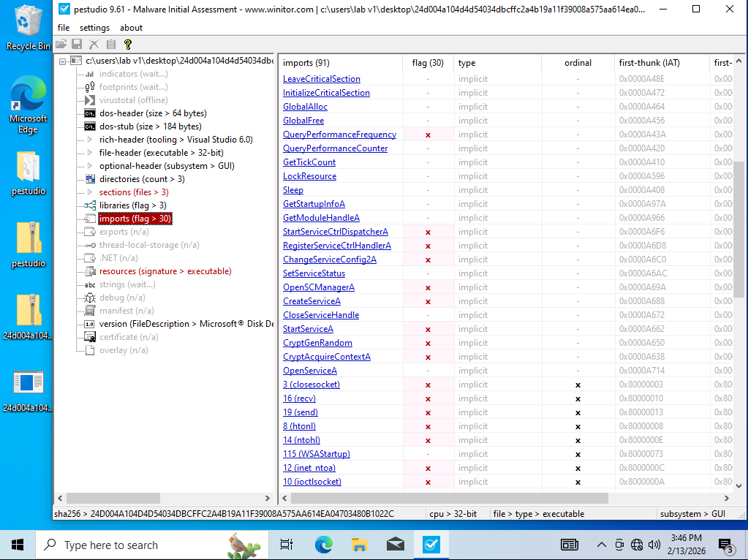Click the directories grid icon
The height and width of the screenshot is (560, 748).
pyautogui.click(x=90, y=179)
